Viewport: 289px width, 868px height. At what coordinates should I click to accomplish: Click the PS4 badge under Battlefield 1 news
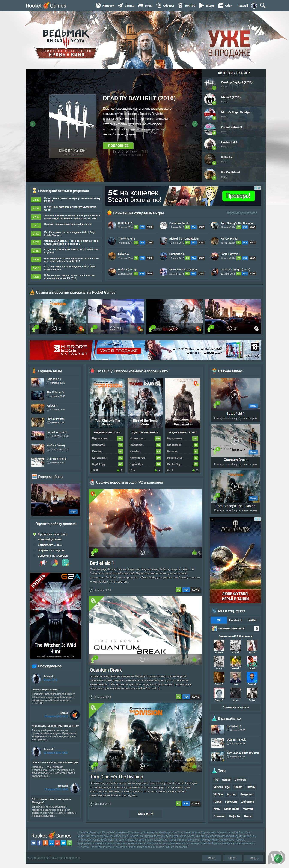[x=186, y=590]
